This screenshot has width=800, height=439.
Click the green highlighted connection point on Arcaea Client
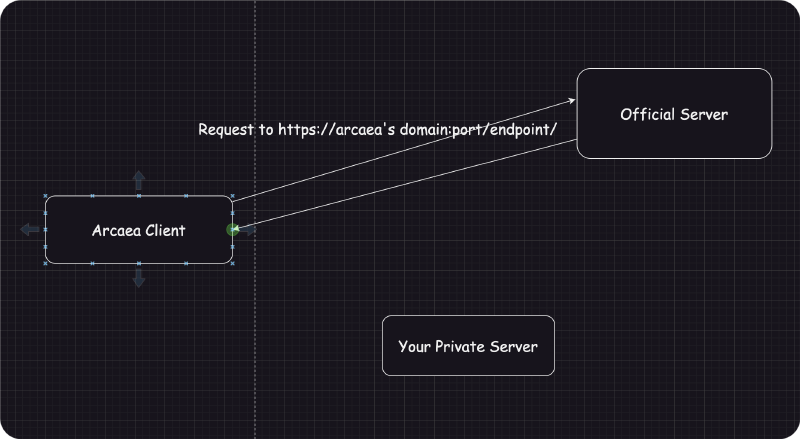click(232, 230)
